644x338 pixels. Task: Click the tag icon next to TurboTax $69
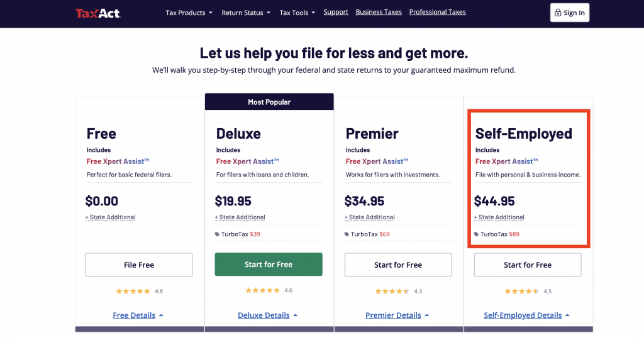[347, 234]
